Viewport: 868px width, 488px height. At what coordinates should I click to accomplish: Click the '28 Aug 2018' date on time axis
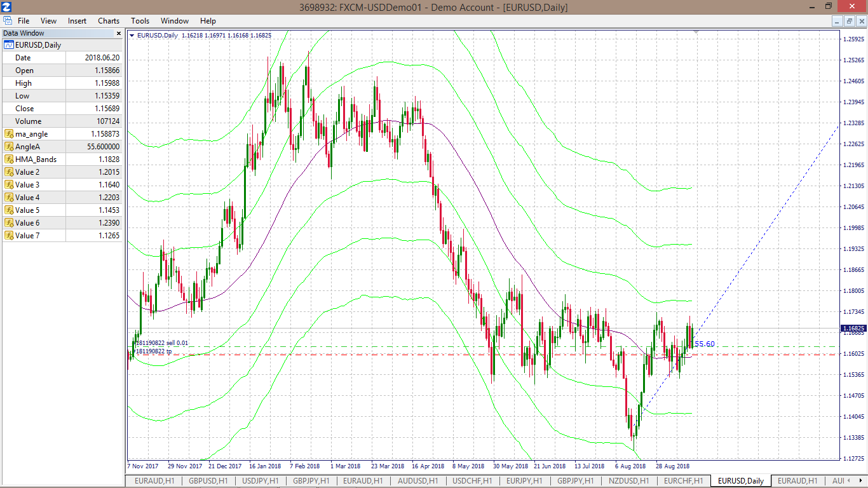click(673, 466)
